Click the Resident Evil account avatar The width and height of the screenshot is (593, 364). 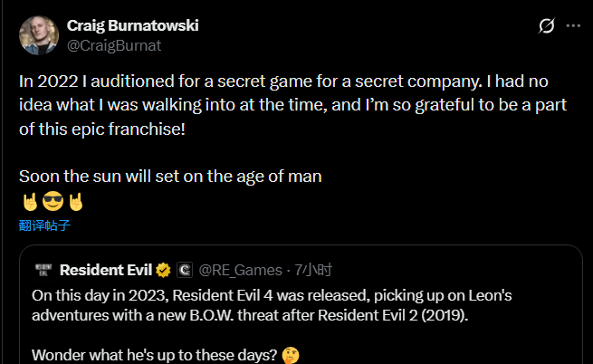[x=42, y=269]
